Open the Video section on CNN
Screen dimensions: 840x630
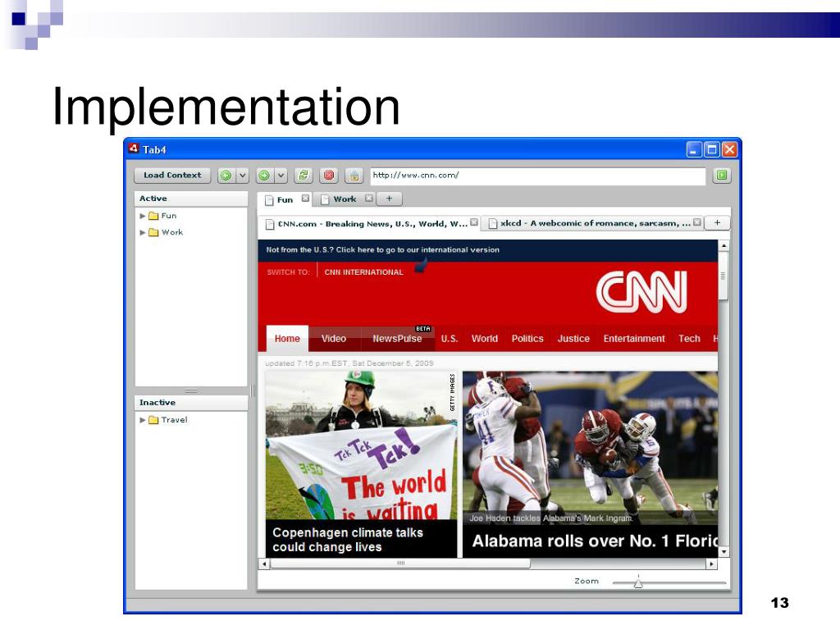(x=334, y=339)
